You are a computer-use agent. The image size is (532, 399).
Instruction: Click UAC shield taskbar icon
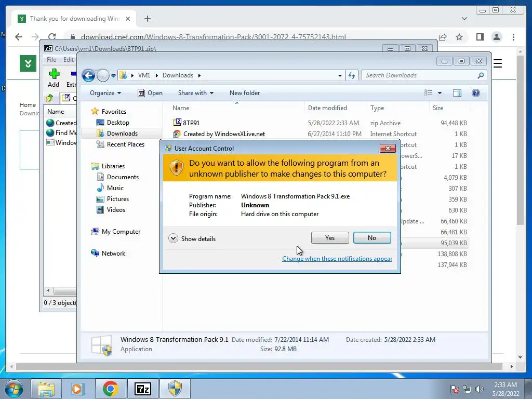pyautogui.click(x=175, y=389)
